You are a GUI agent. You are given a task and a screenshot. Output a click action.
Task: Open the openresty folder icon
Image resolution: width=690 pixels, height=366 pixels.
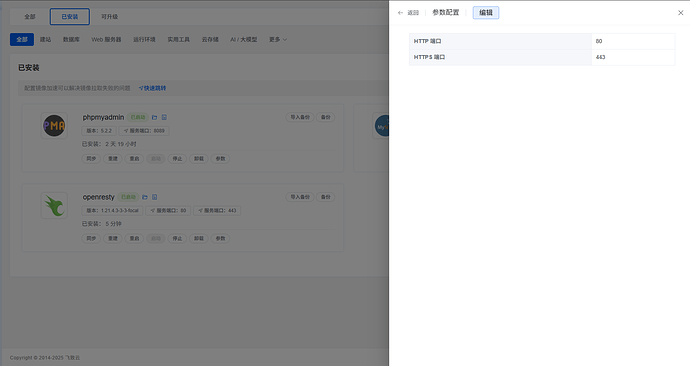tap(145, 197)
